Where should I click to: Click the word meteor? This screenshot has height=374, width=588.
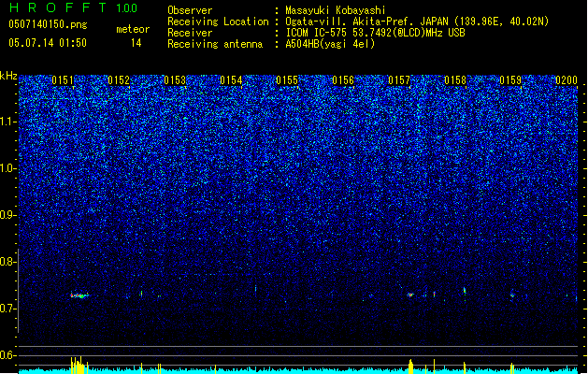point(133,29)
